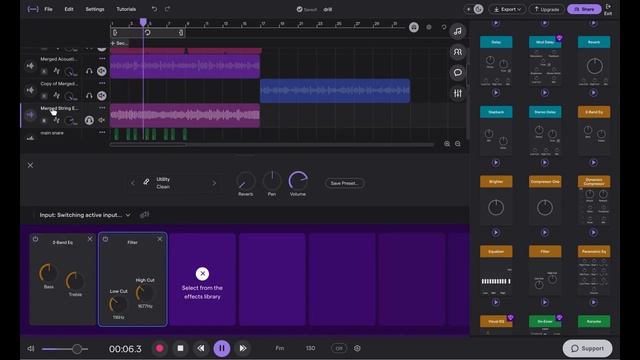
Task: Click the instrument Volume knob
Action: click(298, 180)
